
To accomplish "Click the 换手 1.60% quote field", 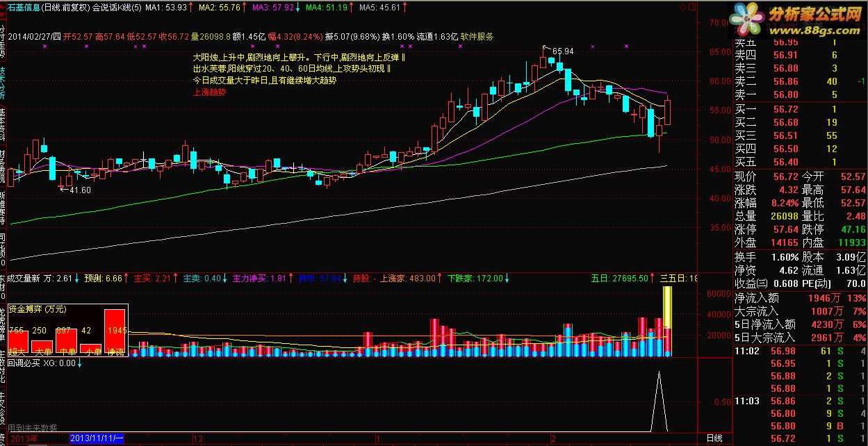I will coord(767,257).
